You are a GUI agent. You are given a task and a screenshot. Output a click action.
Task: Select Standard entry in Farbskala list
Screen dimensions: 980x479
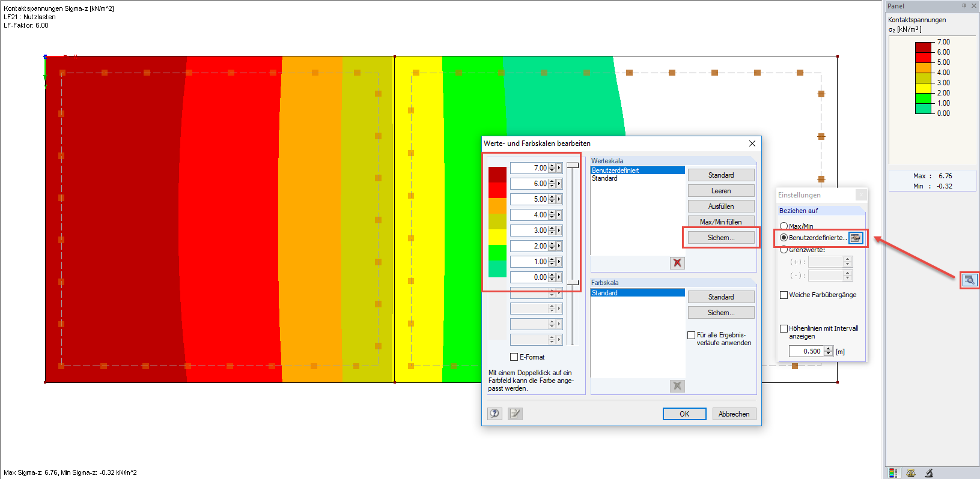coord(638,293)
